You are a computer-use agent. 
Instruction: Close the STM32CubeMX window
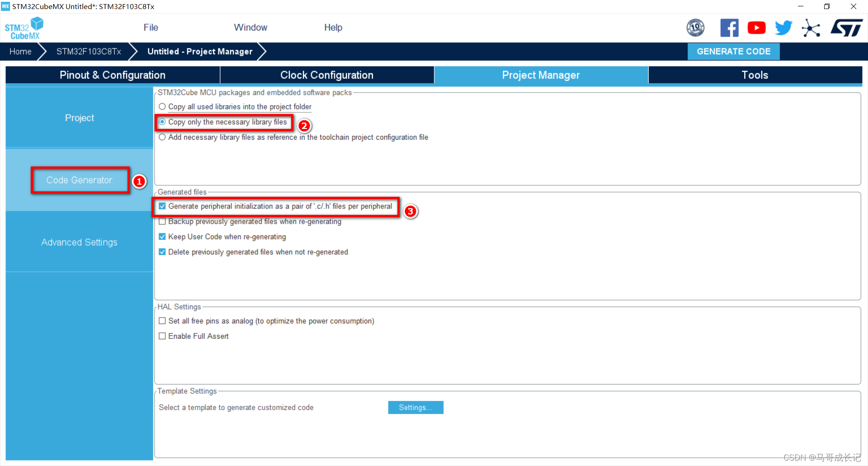tap(854, 6)
